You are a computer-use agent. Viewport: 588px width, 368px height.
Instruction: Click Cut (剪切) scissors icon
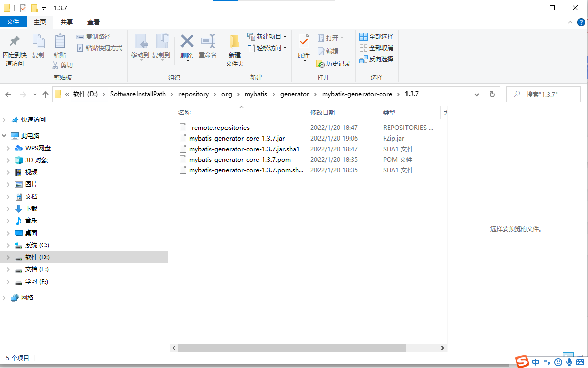point(56,65)
